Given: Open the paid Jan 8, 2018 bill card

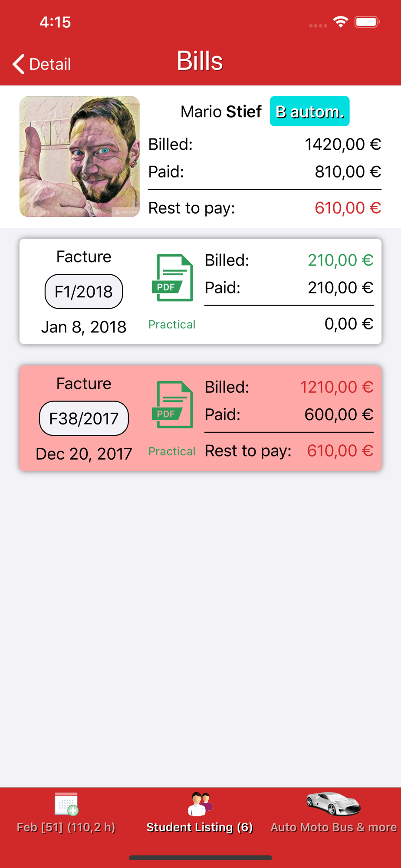Looking at the screenshot, I should pyautogui.click(x=200, y=292).
